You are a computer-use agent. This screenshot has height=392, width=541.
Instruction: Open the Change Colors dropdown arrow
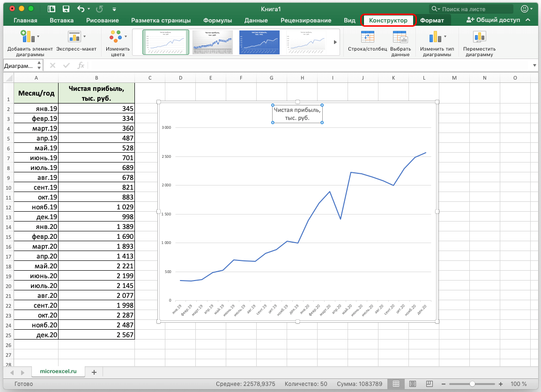point(126,37)
